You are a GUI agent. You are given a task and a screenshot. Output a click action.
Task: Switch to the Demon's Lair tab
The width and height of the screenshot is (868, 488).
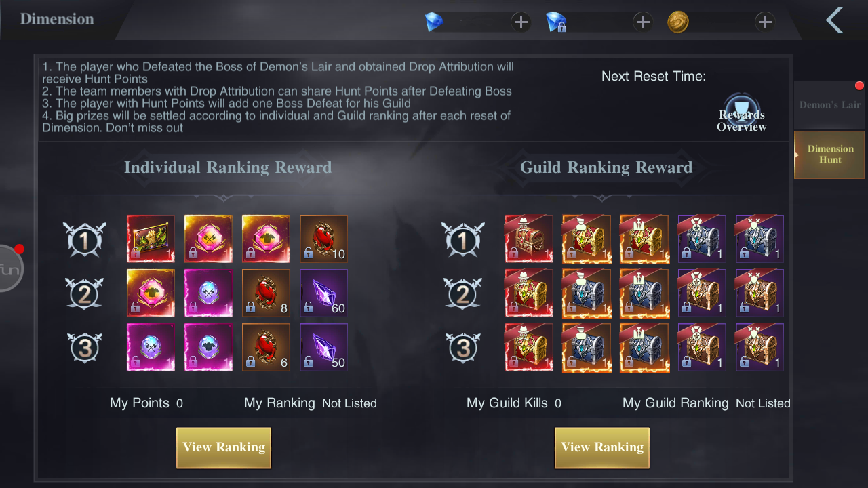[829, 105]
